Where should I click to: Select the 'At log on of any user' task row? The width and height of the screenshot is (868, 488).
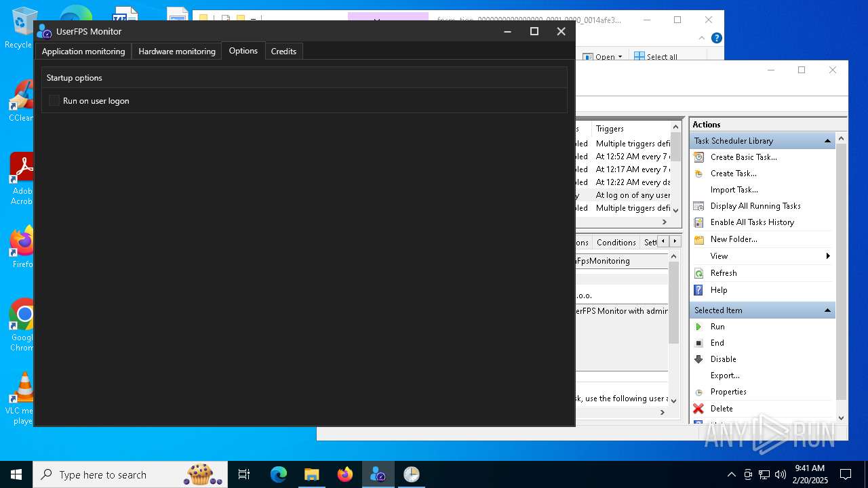click(624, 195)
